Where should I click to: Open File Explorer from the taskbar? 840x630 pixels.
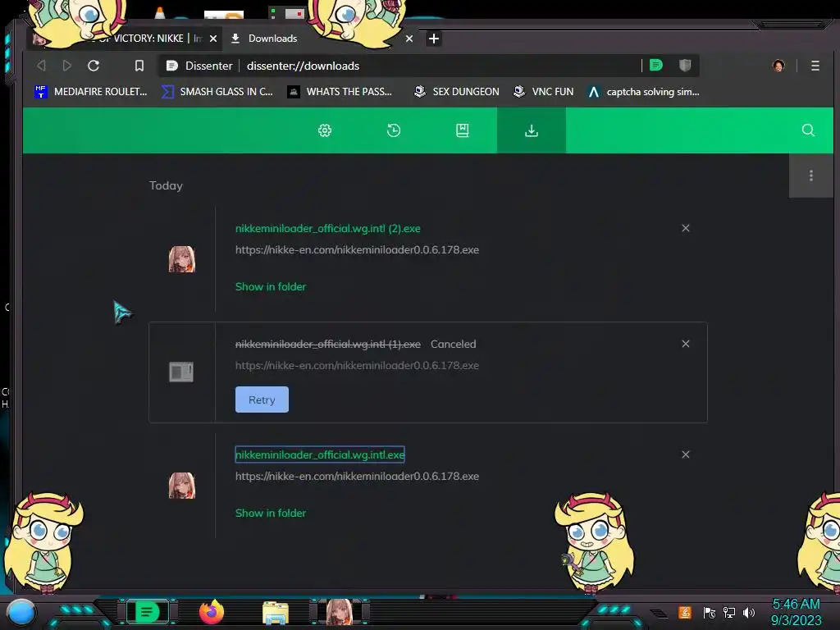click(276, 613)
